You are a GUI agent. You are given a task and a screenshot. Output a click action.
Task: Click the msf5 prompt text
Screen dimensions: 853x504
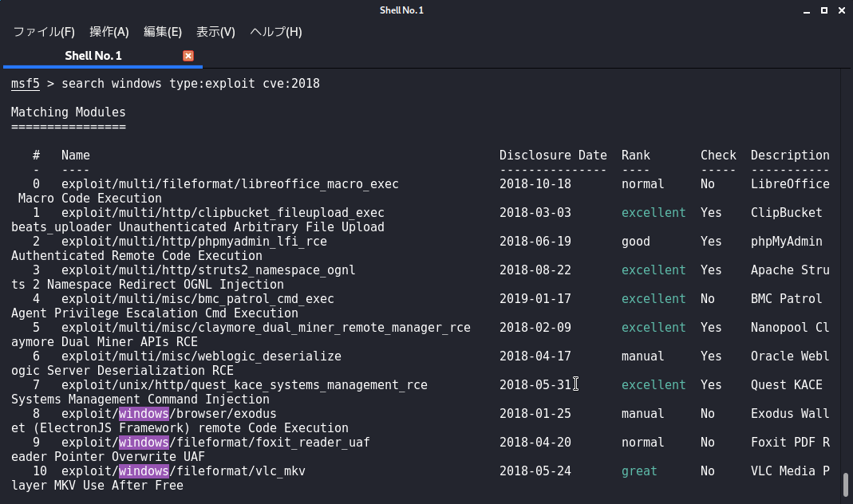click(x=26, y=84)
